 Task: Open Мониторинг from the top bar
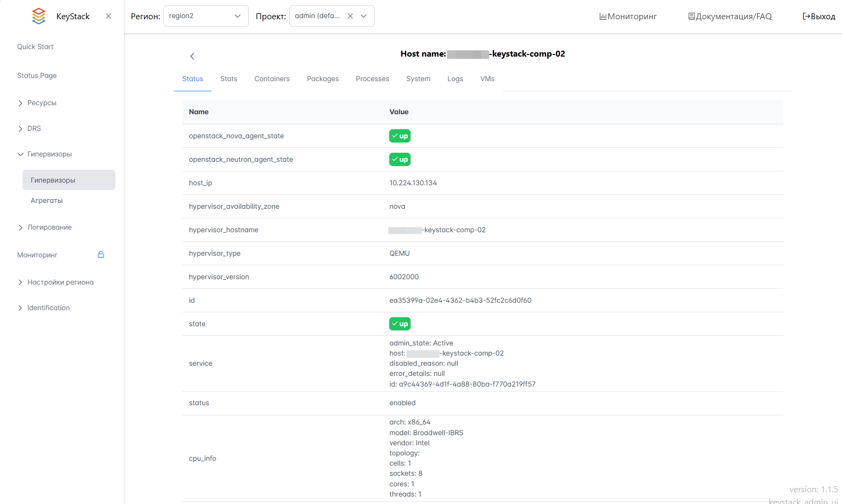tap(628, 17)
